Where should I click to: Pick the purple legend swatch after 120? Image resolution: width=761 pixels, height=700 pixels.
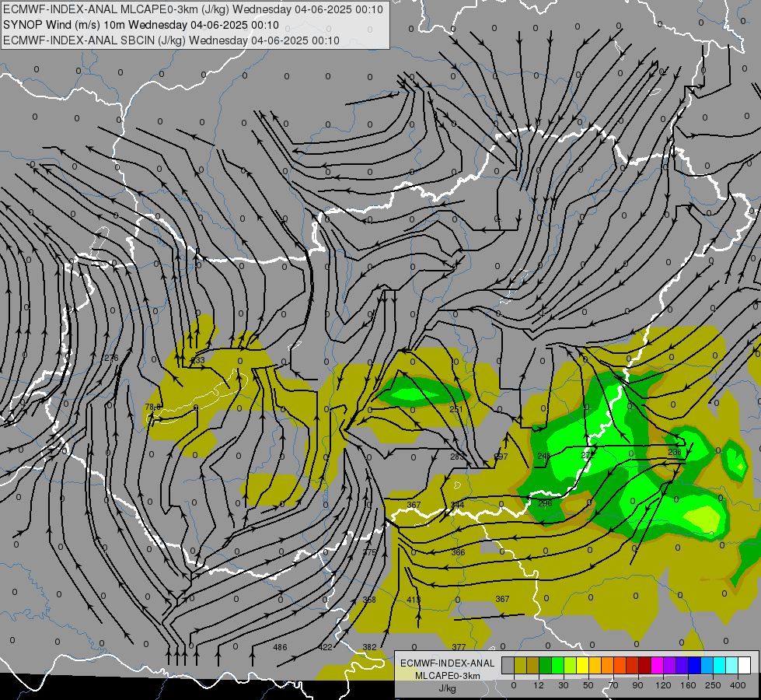click(670, 666)
